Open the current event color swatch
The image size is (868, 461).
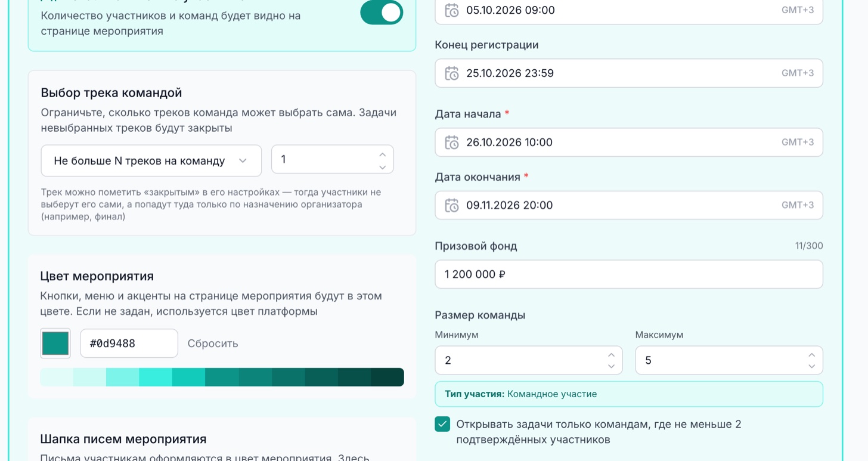pos(55,344)
